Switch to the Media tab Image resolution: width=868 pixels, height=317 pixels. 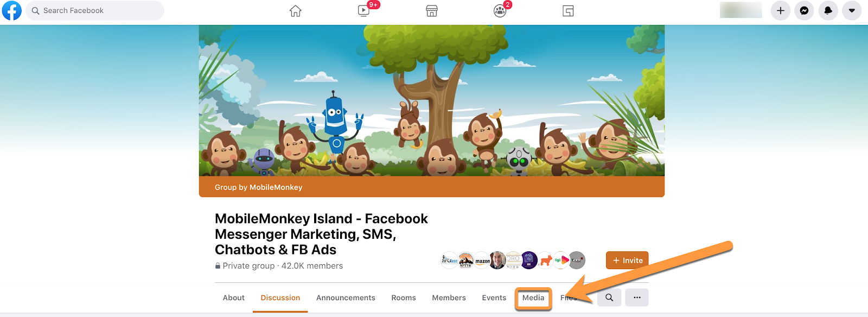(533, 298)
